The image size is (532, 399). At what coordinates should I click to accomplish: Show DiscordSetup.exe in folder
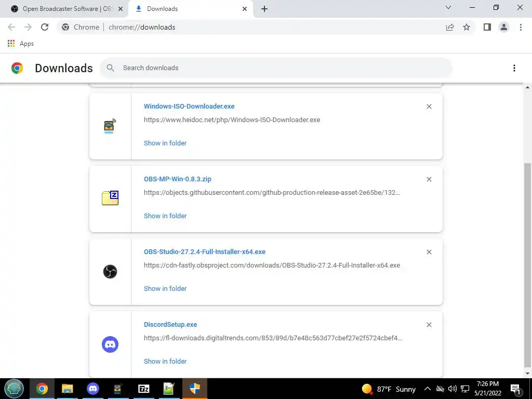[165, 362]
